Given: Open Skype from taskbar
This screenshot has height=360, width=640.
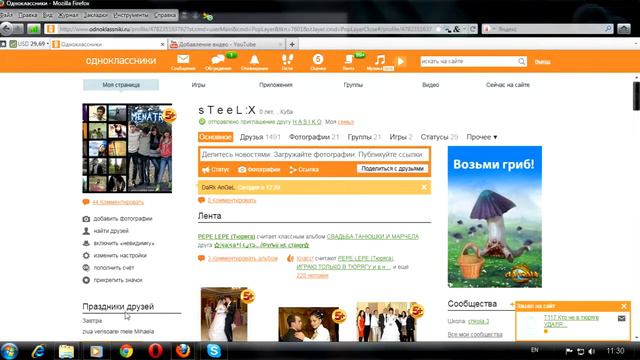Looking at the screenshot, I should coord(213,351).
